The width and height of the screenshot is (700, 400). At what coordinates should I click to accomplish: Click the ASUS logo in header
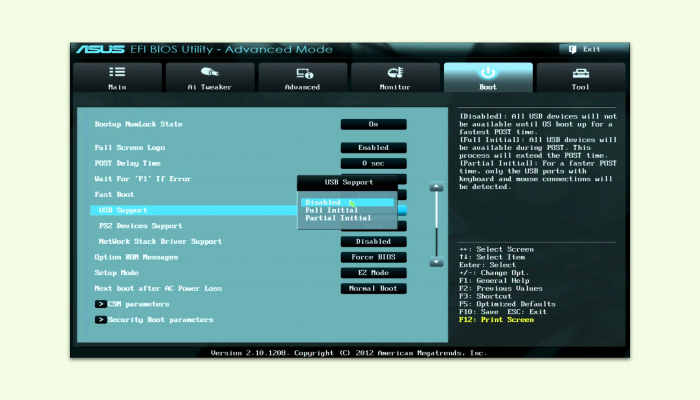[x=100, y=49]
